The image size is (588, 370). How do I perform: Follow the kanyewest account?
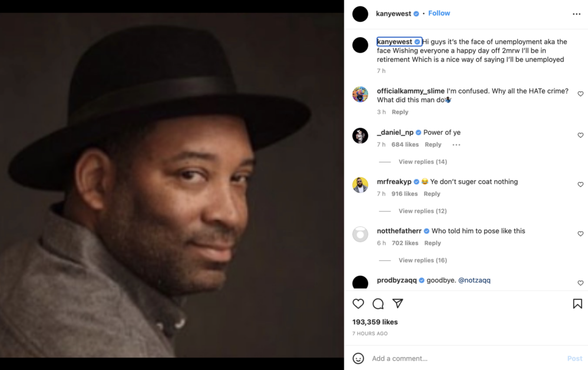click(439, 13)
